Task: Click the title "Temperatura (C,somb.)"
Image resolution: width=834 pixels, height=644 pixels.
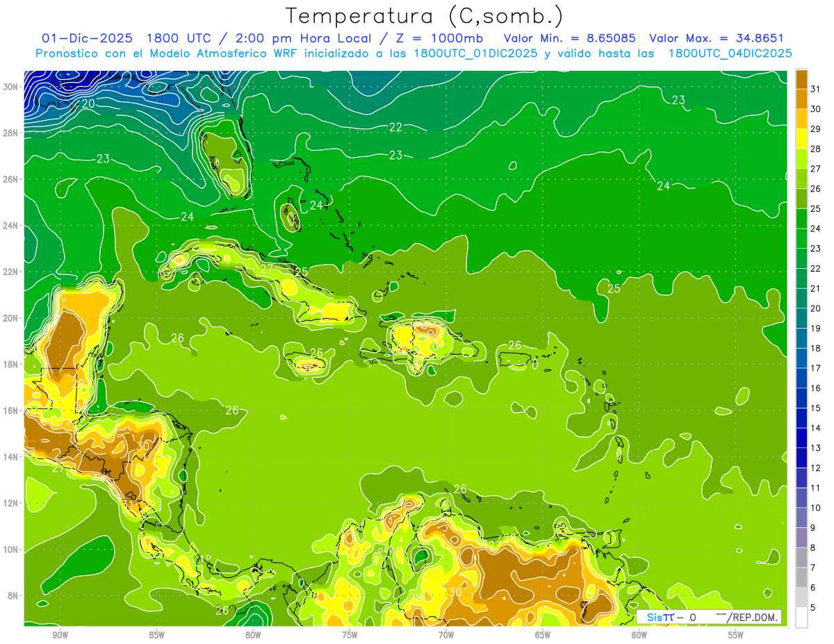Action: click(x=425, y=15)
